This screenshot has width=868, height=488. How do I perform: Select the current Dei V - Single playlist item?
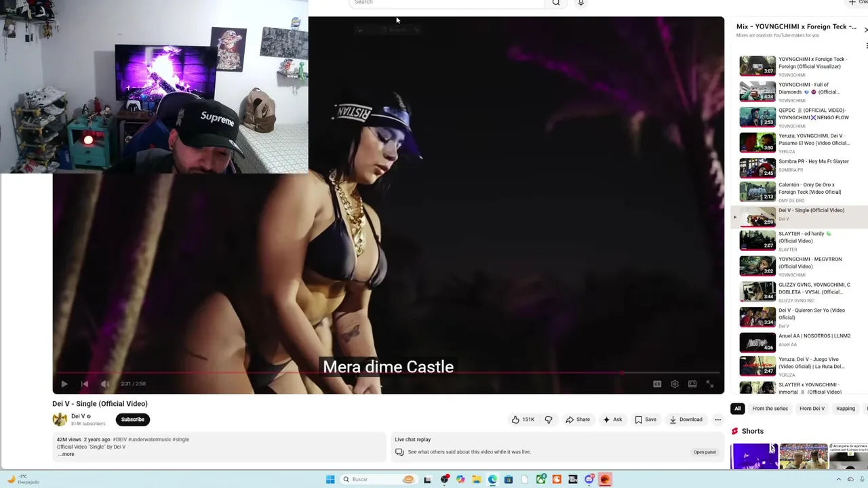[800, 217]
